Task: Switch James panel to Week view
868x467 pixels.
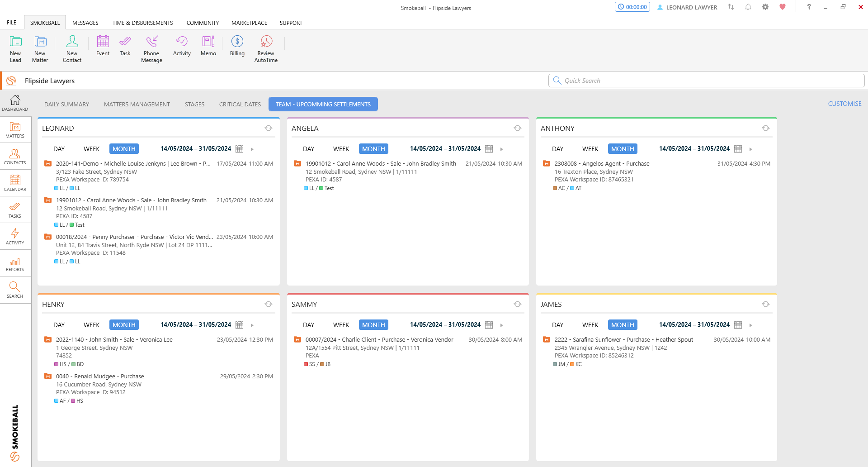Action: pos(590,325)
